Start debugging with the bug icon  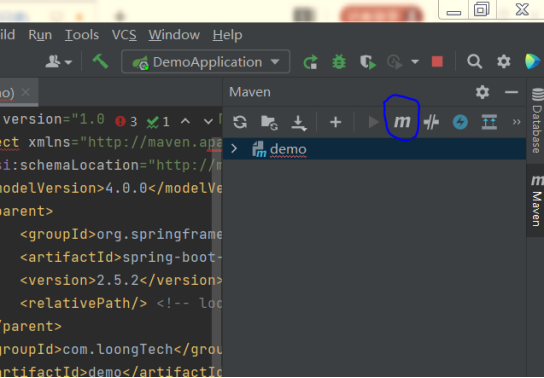[339, 62]
